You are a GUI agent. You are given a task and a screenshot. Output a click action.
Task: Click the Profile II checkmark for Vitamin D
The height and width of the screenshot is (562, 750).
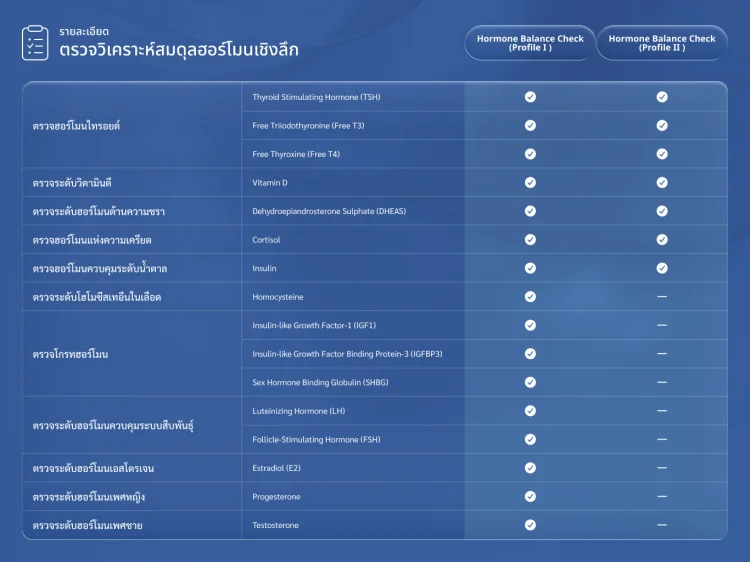tap(662, 183)
